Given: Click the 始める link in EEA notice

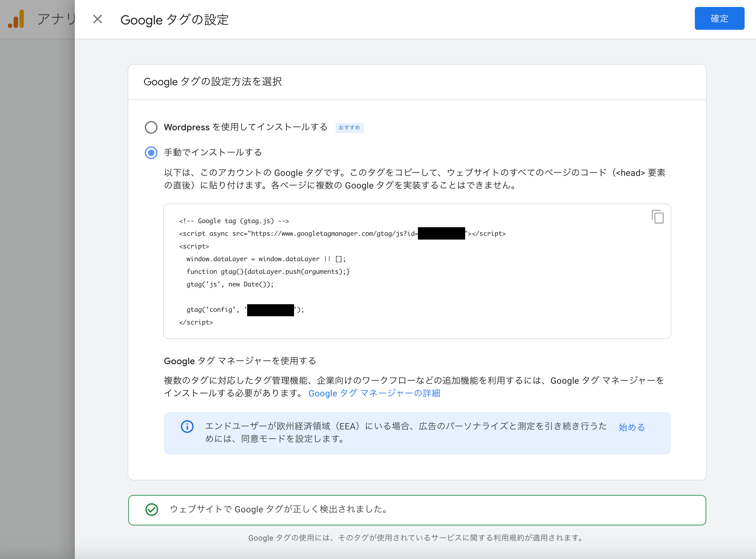Looking at the screenshot, I should coord(631,427).
